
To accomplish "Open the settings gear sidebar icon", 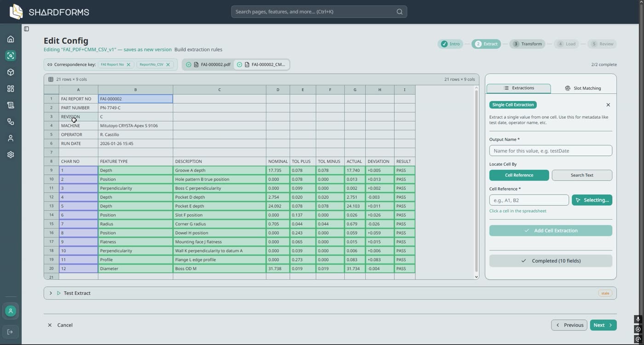I will [11, 155].
